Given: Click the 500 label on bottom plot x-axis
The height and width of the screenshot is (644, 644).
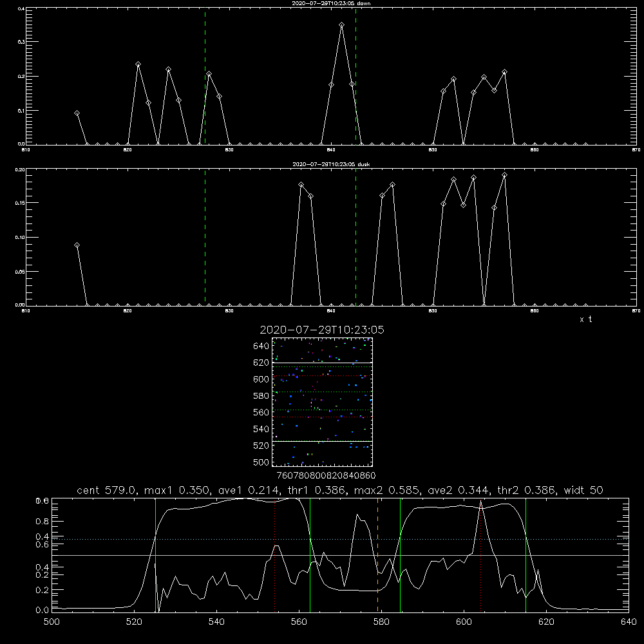Looking at the screenshot, I should coord(52,622).
